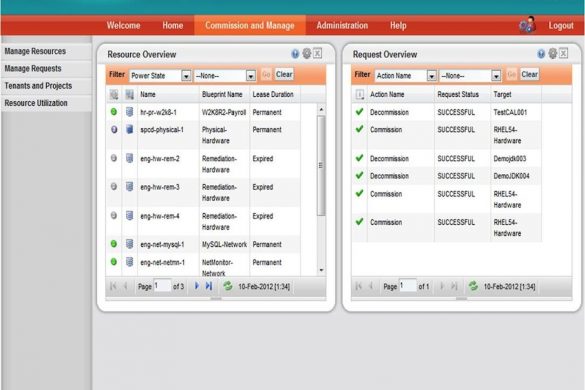Click Logout link
The image size is (585, 390).
pos(561,25)
